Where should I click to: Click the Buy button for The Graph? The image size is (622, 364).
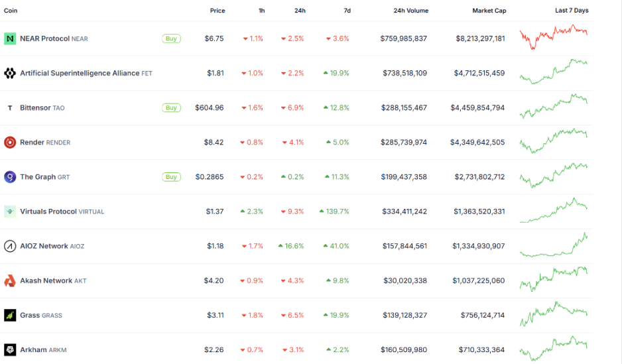pos(171,177)
